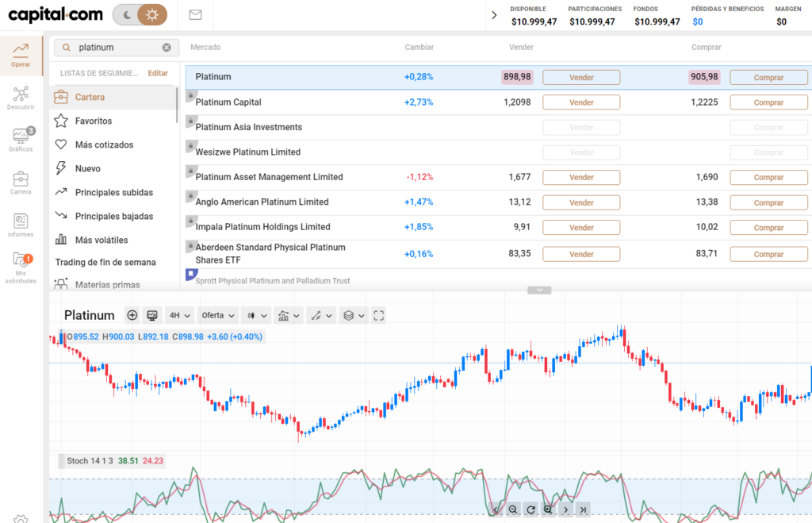This screenshot has width=812, height=523.
Task: Expand the account summary arrow
Action: (x=494, y=15)
